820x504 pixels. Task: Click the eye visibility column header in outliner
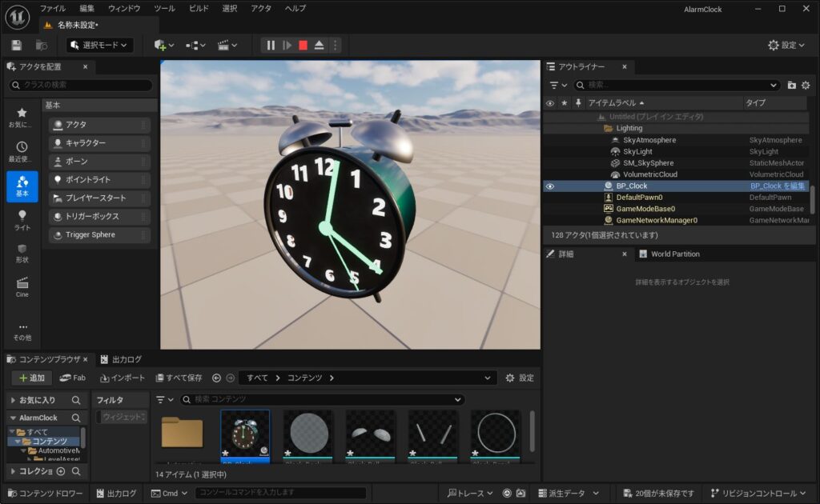[550, 103]
